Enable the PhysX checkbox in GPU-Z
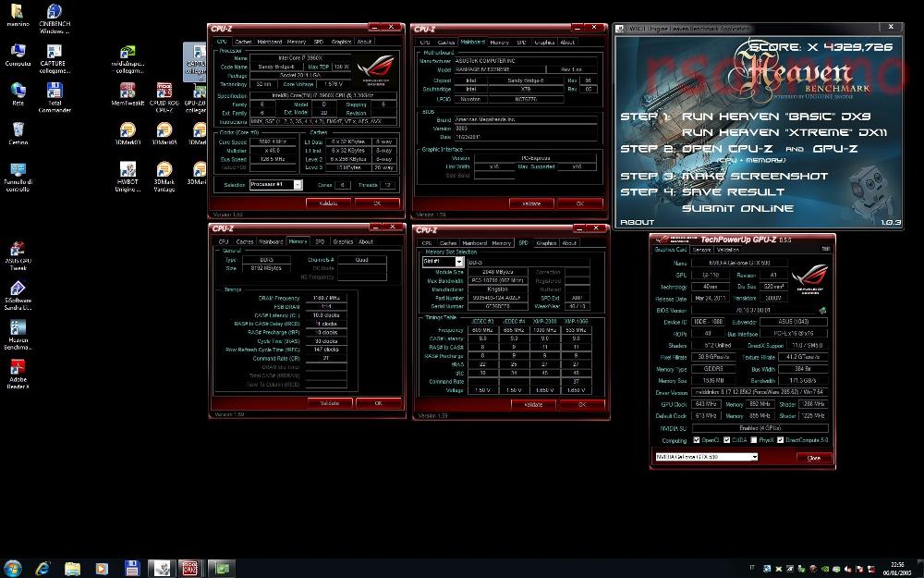The width and height of the screenshot is (924, 578). point(754,440)
